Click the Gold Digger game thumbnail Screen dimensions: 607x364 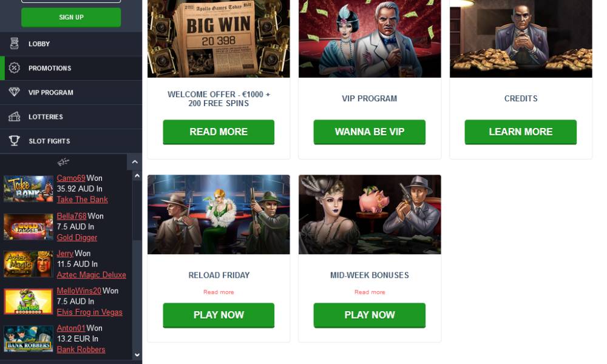(x=29, y=227)
